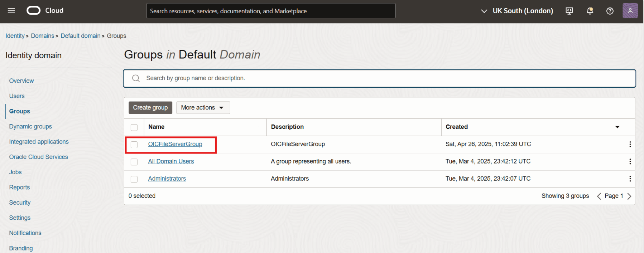
Task: Open the All Domain Users group link
Action: point(171,161)
